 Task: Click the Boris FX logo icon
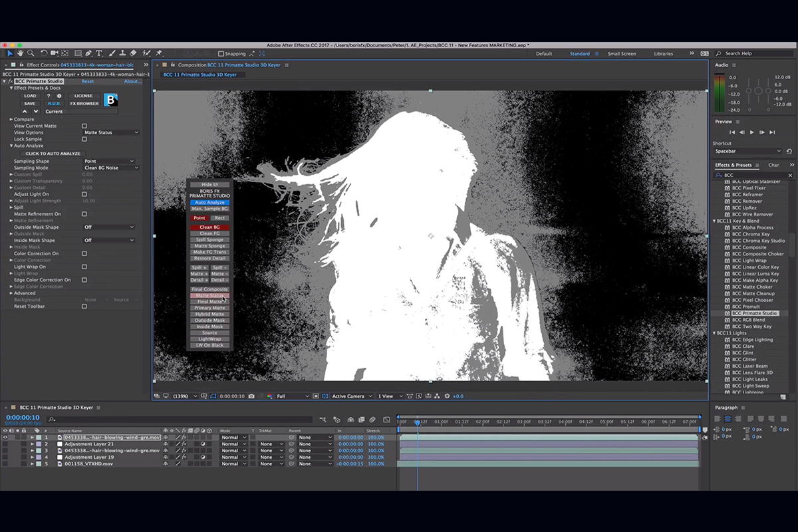[112, 100]
